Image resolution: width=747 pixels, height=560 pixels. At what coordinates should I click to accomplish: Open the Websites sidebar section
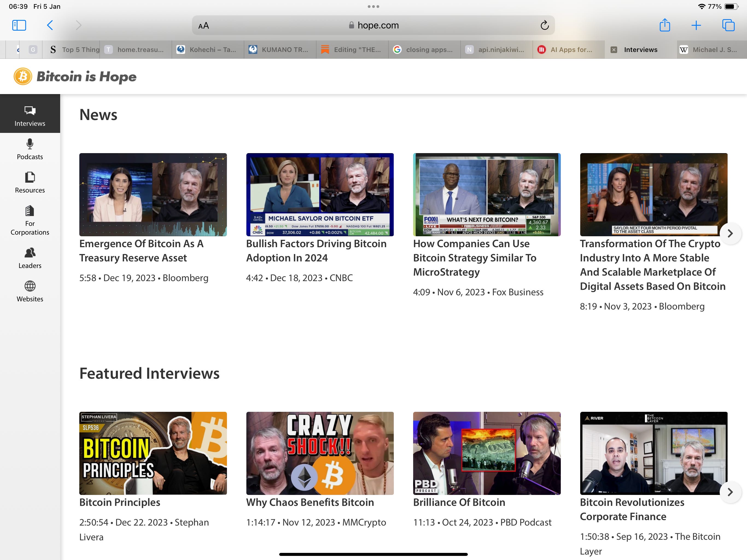click(30, 292)
